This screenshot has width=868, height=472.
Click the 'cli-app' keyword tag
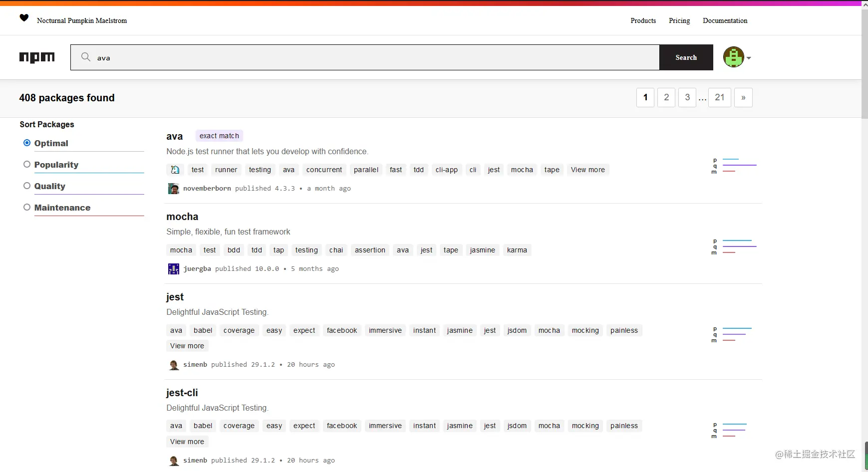(x=447, y=170)
